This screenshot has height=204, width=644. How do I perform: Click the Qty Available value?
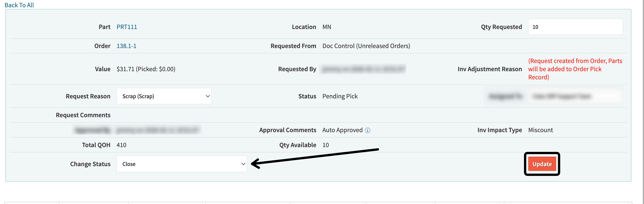(x=325, y=145)
